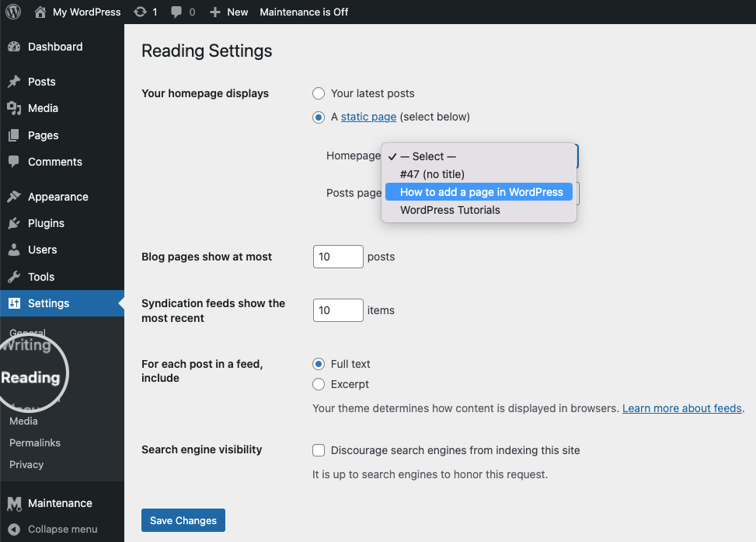Click the Dashboard gauge icon
Image resolution: width=756 pixels, height=542 pixels.
(x=14, y=47)
